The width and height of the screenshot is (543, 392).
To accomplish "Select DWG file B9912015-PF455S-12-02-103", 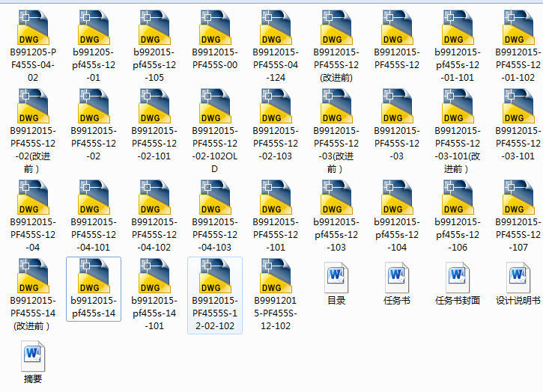I will pos(276,124).
